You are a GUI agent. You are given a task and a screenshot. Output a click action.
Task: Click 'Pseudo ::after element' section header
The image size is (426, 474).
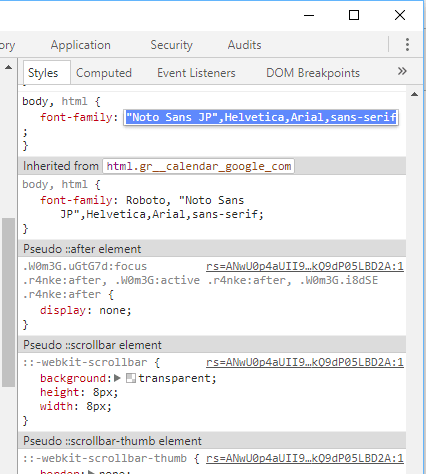[212, 249]
